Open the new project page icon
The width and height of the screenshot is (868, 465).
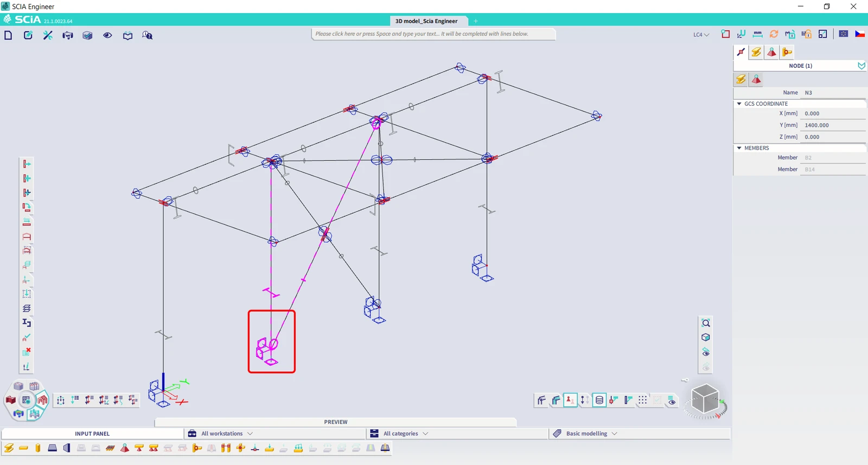pos(8,35)
